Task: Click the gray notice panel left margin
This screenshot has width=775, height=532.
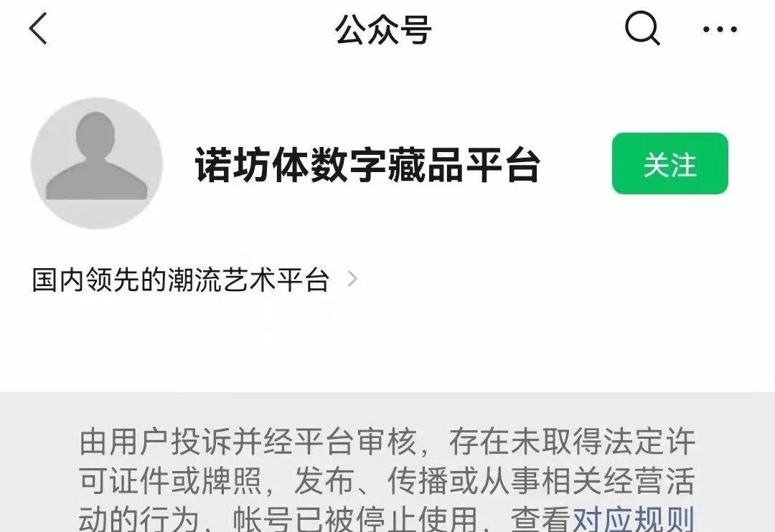Action: point(39,462)
